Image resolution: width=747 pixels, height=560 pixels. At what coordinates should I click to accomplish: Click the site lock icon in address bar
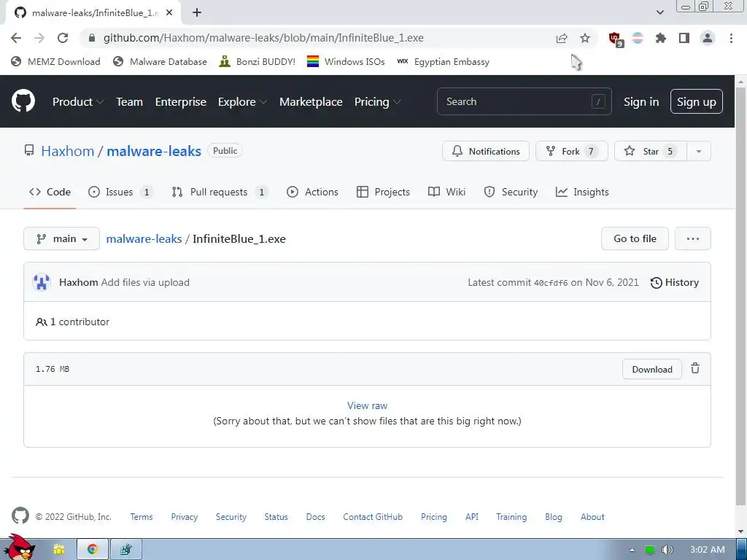click(x=92, y=38)
